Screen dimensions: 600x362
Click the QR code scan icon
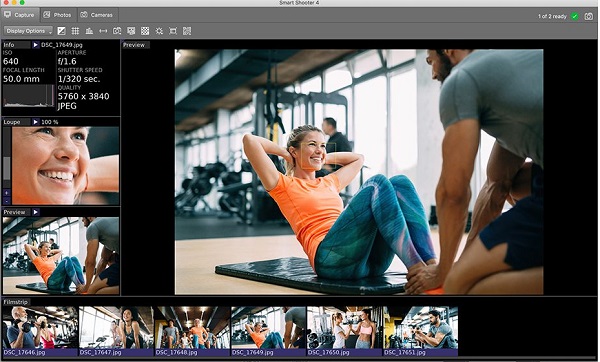(x=187, y=31)
